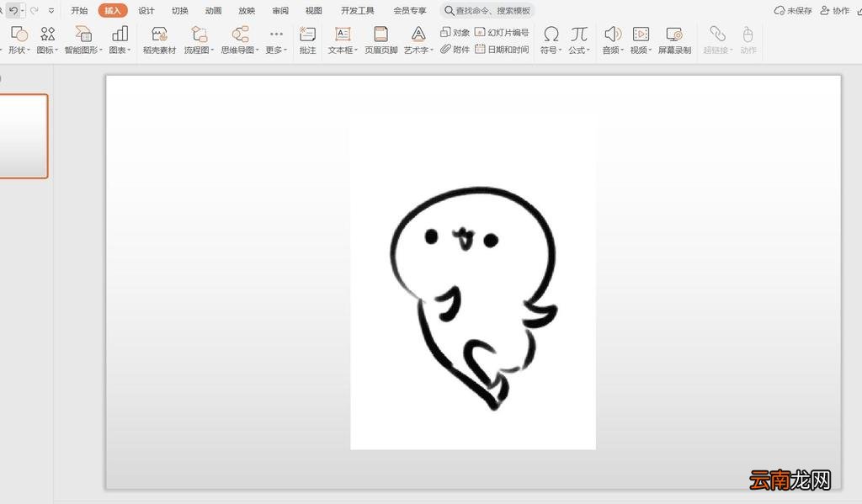Start 屏幕录制 screen recording
This screenshot has height=504, width=862.
(674, 40)
